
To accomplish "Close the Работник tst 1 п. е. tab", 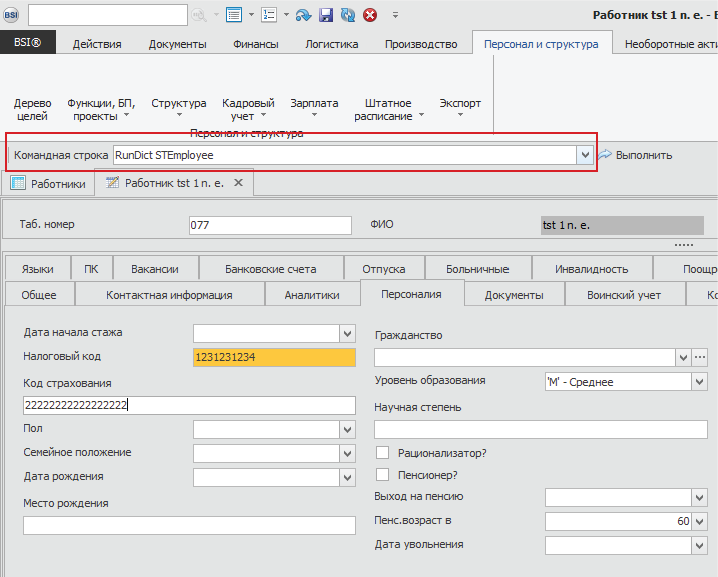I will tap(238, 183).
